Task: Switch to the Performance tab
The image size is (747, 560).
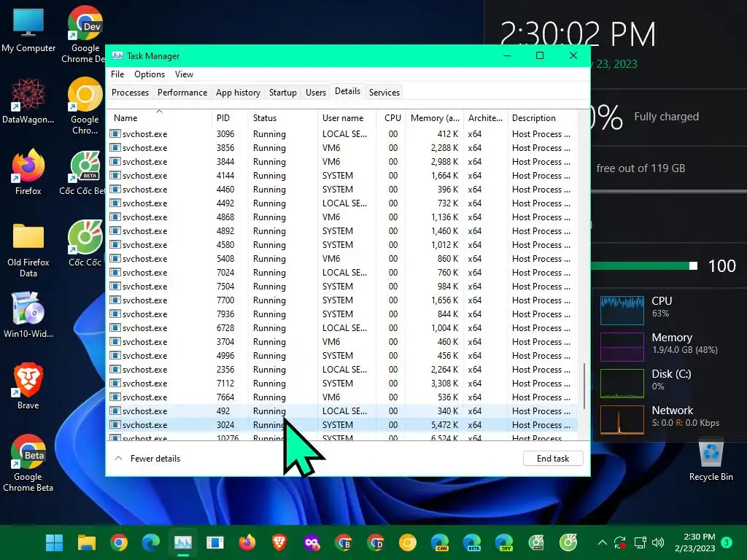Action: (182, 93)
